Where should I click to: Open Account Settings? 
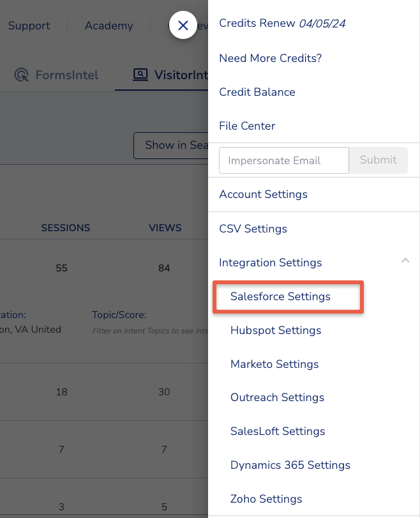(263, 194)
